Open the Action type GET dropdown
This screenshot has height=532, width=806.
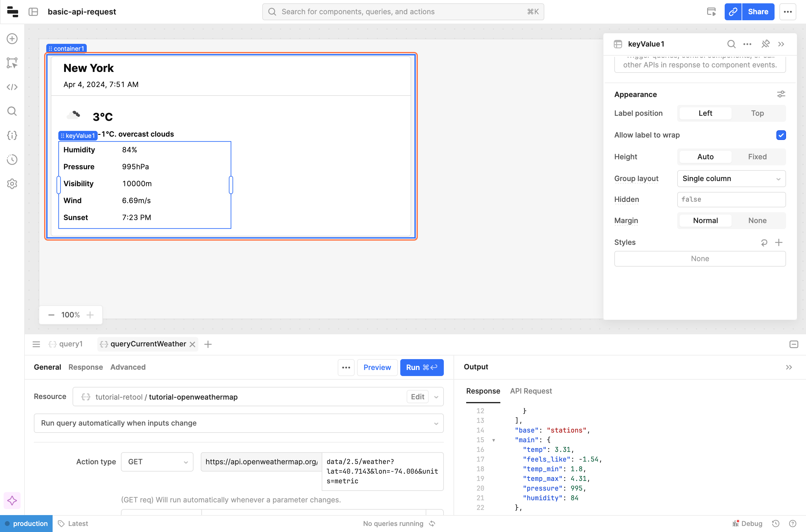(157, 462)
